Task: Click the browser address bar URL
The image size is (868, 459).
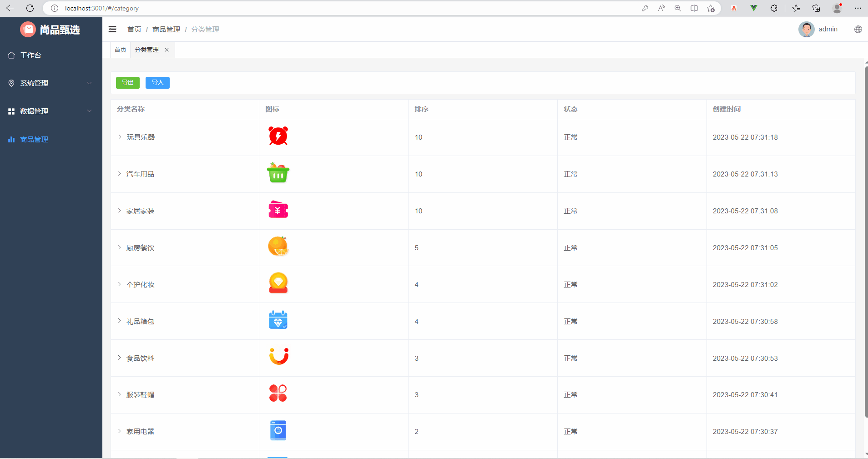Action: 102,8
